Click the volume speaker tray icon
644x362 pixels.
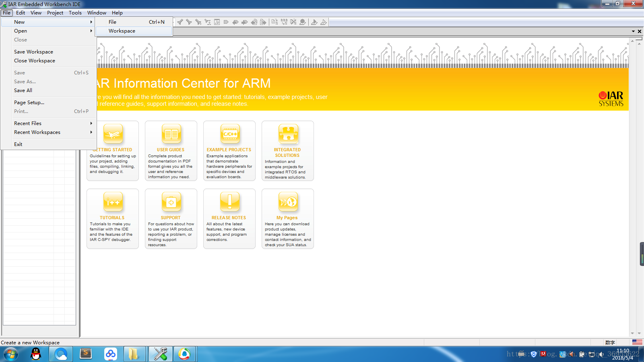(601, 354)
